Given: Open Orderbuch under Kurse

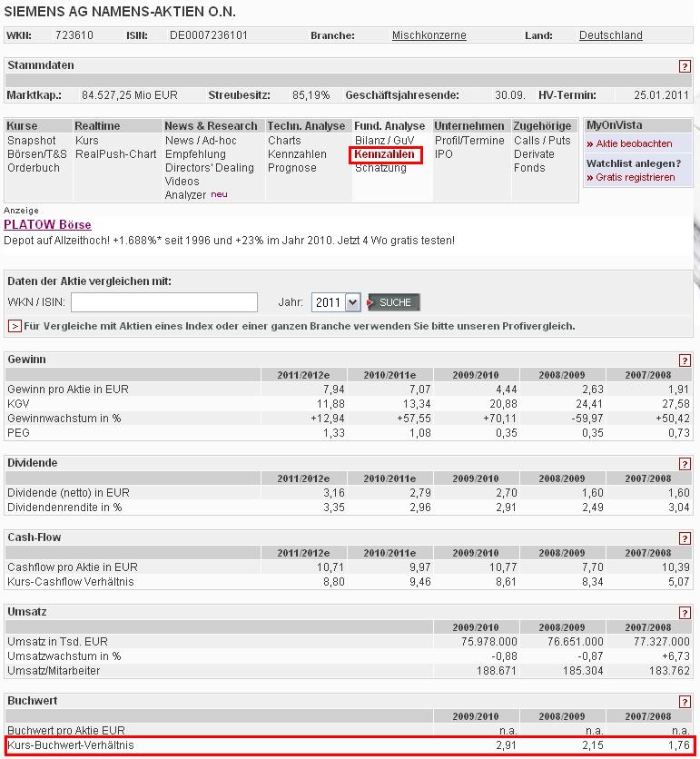Looking at the screenshot, I should (x=34, y=167).
